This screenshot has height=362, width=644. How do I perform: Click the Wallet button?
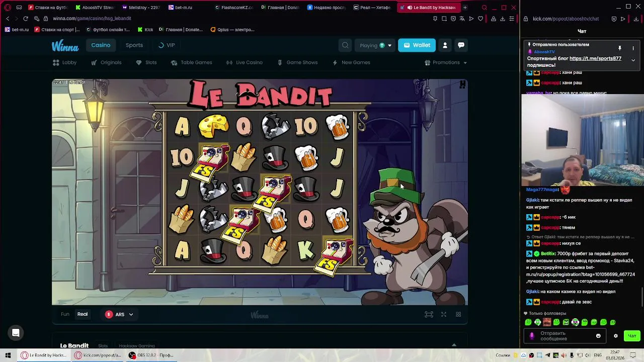point(417,45)
